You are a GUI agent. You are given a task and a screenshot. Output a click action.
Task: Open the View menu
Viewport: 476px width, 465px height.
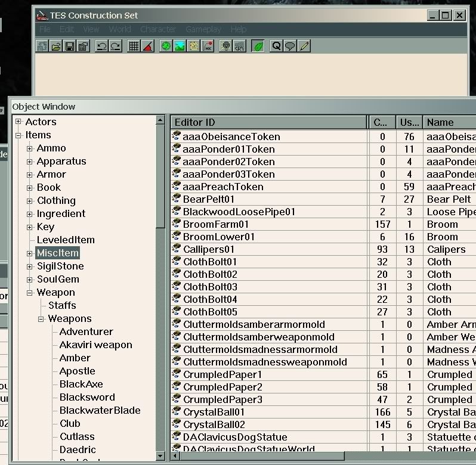[91, 29]
